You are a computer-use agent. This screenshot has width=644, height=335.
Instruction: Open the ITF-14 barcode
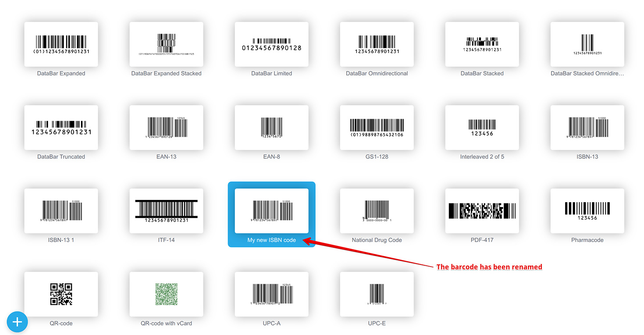click(x=166, y=210)
